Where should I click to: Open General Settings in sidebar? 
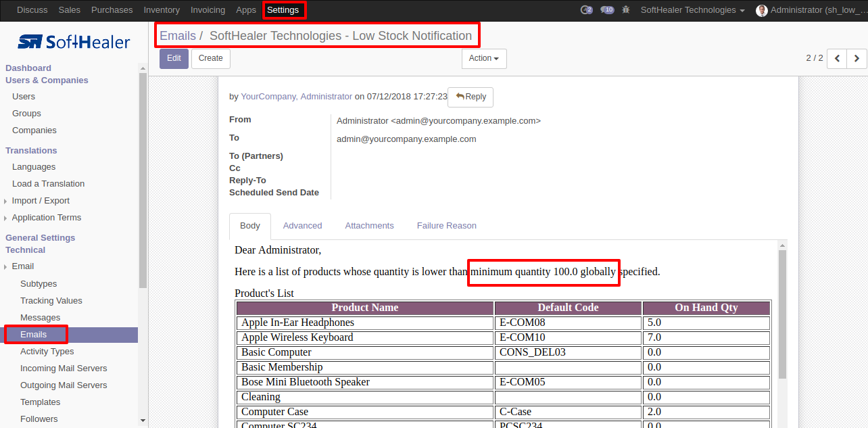coord(41,238)
